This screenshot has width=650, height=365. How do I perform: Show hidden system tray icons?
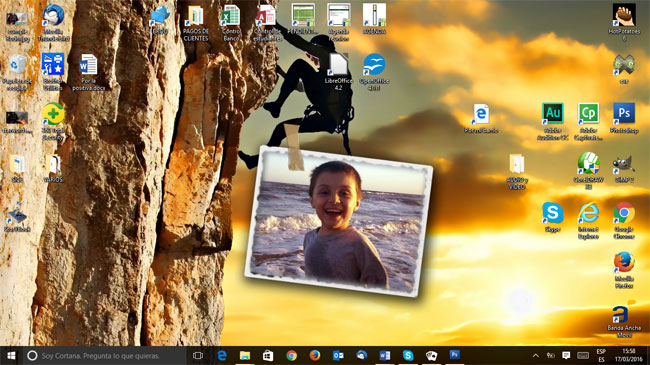pyautogui.click(x=536, y=355)
